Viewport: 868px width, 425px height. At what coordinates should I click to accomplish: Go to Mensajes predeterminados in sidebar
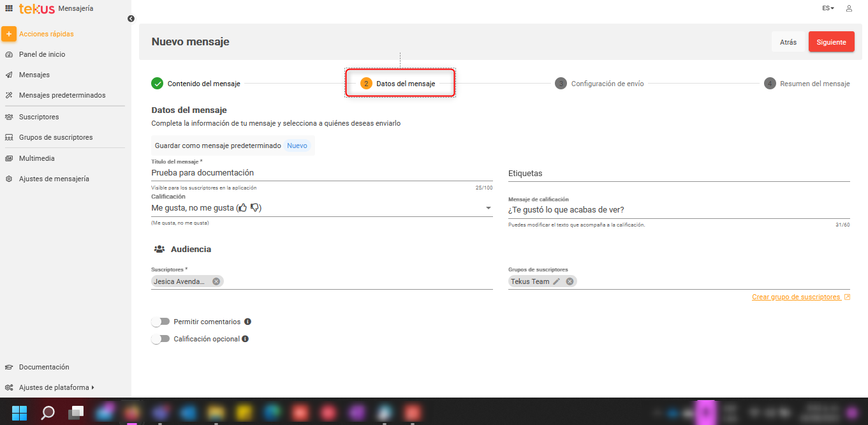(x=62, y=95)
